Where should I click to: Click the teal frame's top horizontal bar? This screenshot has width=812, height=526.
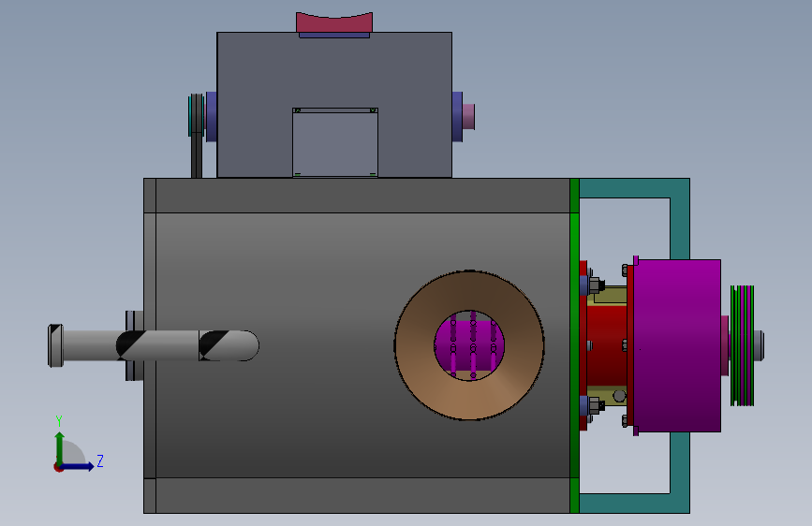tap(634, 188)
